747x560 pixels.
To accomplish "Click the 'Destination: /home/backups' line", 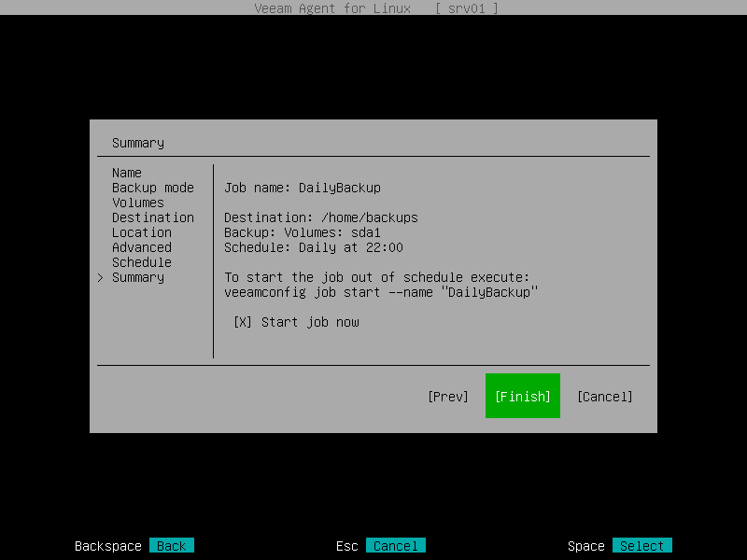I will [321, 217].
